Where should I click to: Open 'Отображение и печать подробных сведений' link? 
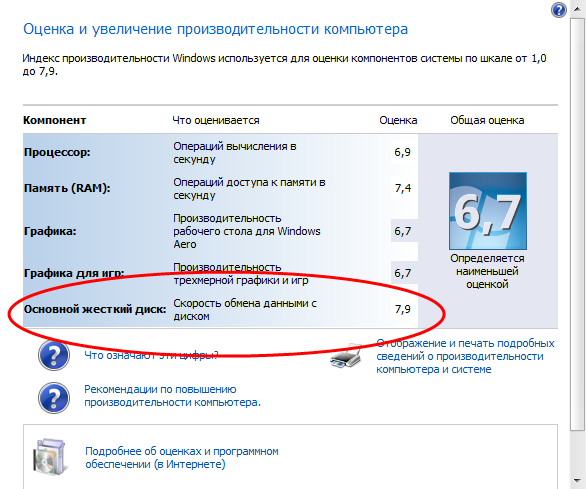coord(465,356)
